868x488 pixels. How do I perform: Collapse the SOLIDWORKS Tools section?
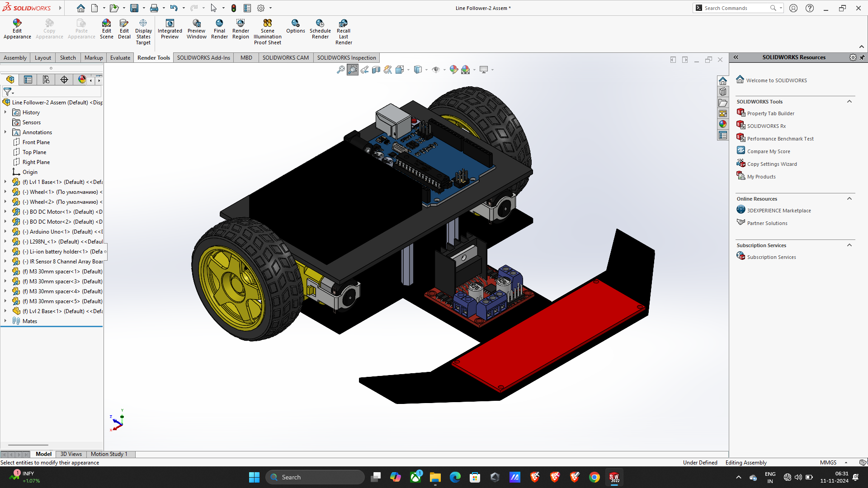(x=849, y=102)
